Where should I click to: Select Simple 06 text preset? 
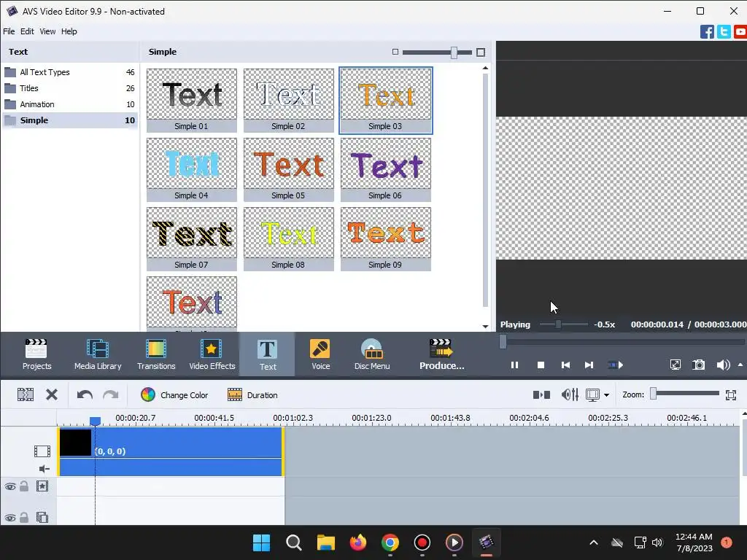pos(386,169)
